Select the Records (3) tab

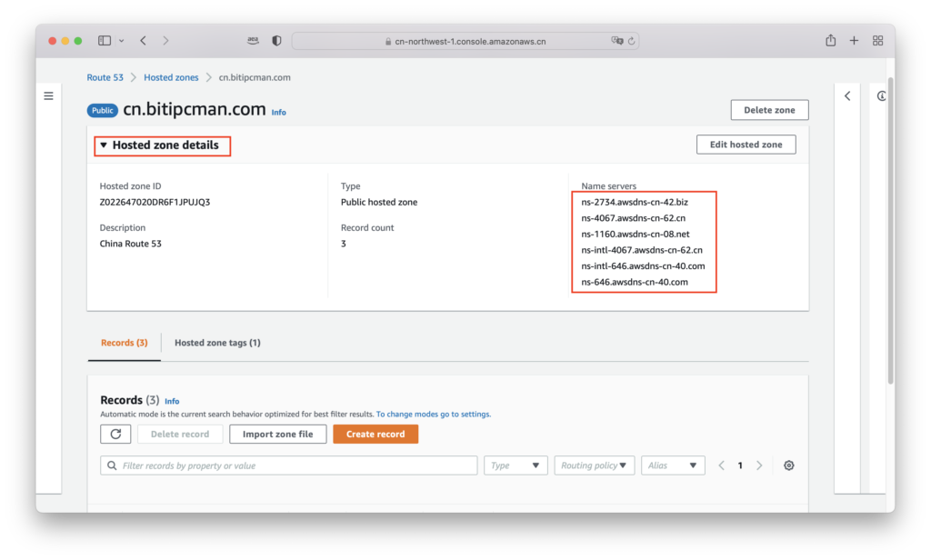pyautogui.click(x=124, y=343)
